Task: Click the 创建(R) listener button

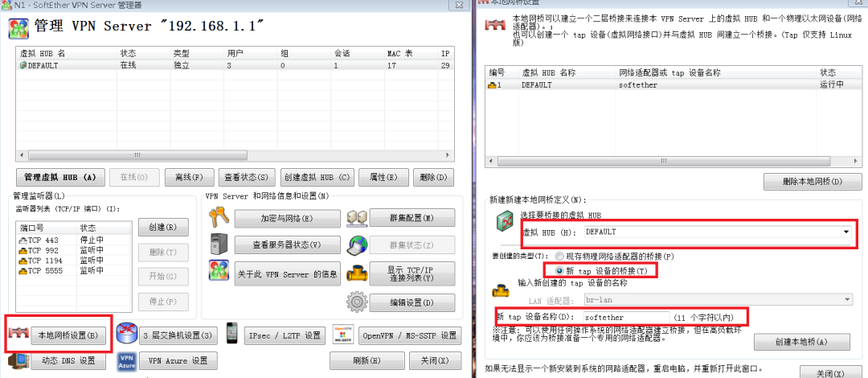Action: [x=162, y=227]
